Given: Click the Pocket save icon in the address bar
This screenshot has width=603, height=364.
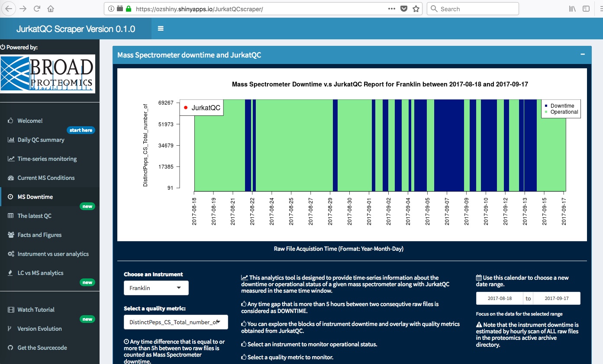Looking at the screenshot, I should pyautogui.click(x=404, y=9).
